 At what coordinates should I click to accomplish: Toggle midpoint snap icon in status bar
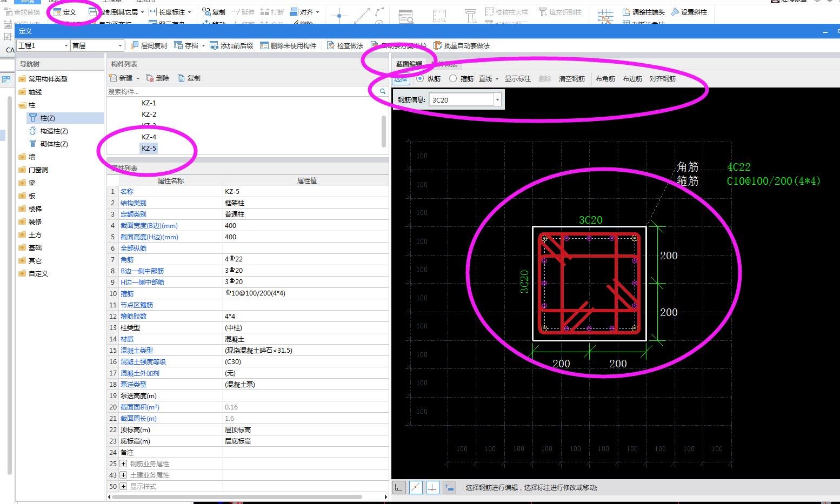coord(416,487)
